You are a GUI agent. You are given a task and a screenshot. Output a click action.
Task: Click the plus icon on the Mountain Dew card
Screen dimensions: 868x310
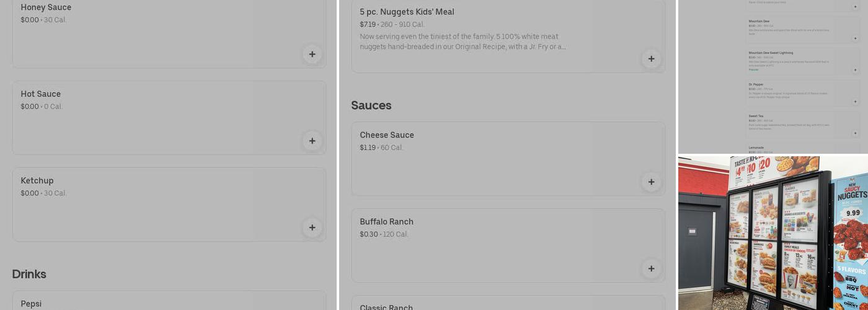(855, 38)
